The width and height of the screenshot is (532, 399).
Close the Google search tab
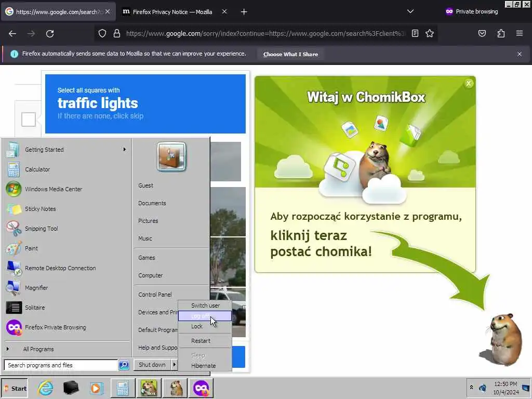[107, 11]
